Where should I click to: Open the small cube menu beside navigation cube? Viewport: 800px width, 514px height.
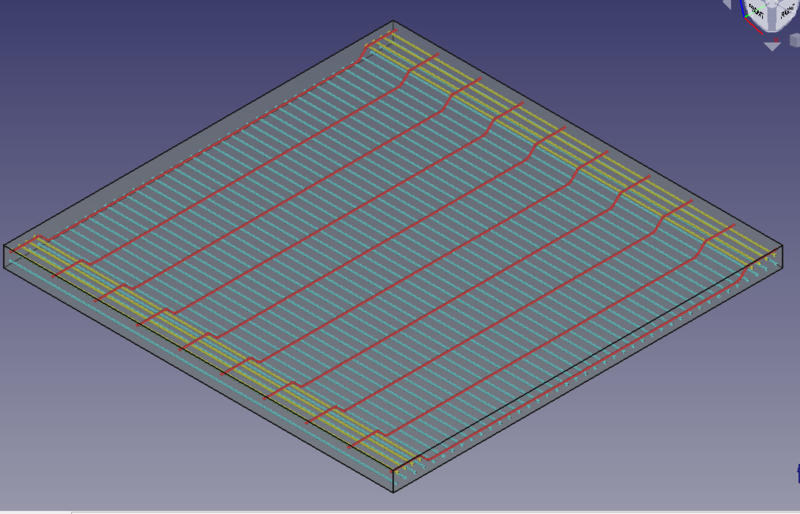tap(795, 40)
